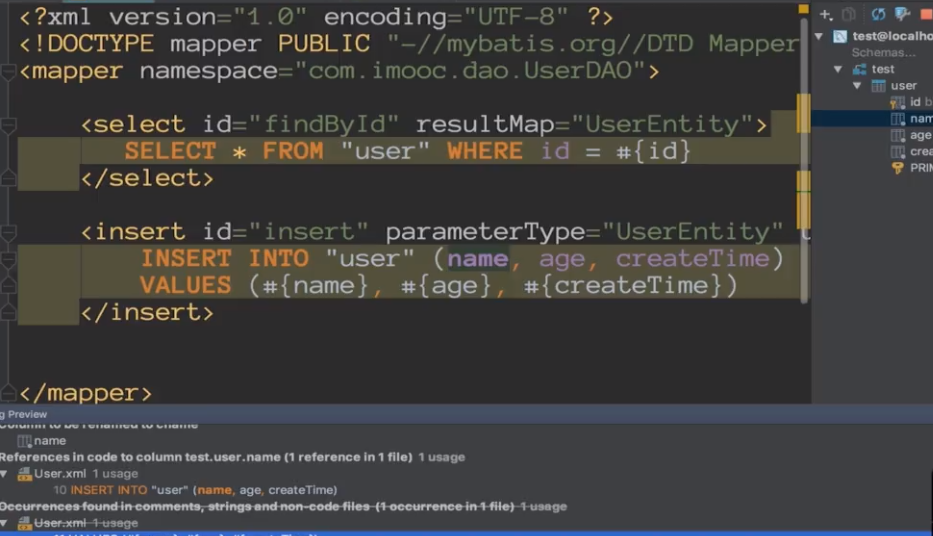Screen dimensions: 933x536
Task: Click the id primary key column icon
Action: (897, 102)
